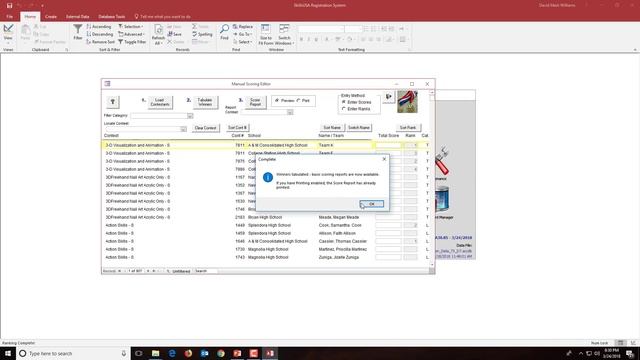Viewport: 640px width, 360px height.
Task: Select the Enter Ranks entry method
Action: pos(356,109)
